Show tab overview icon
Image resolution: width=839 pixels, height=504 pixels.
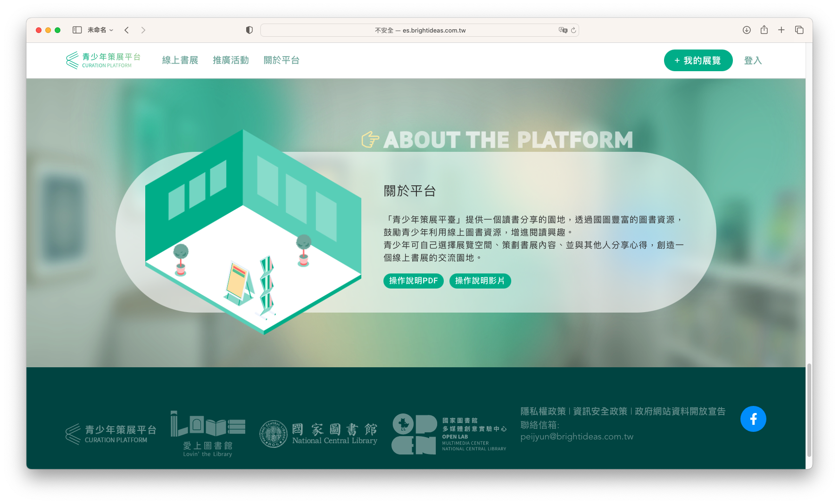point(799,30)
